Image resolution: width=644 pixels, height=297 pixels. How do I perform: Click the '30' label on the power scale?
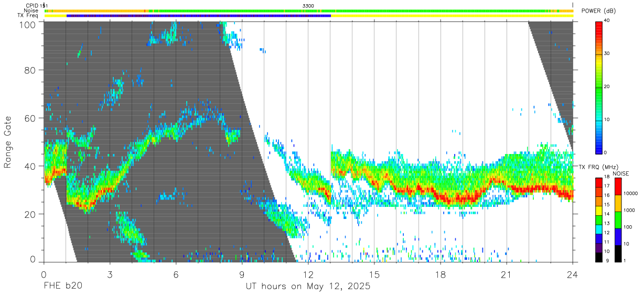tap(607, 54)
